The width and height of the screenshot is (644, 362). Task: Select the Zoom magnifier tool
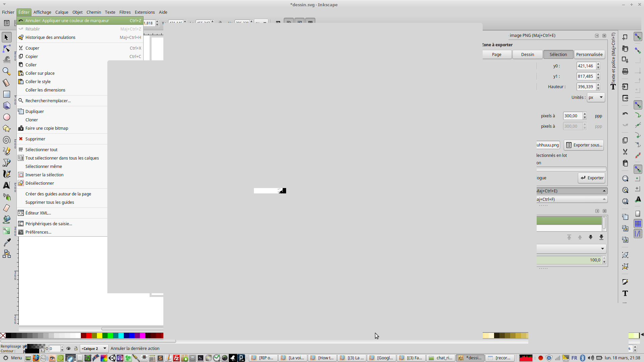[x=6, y=71]
